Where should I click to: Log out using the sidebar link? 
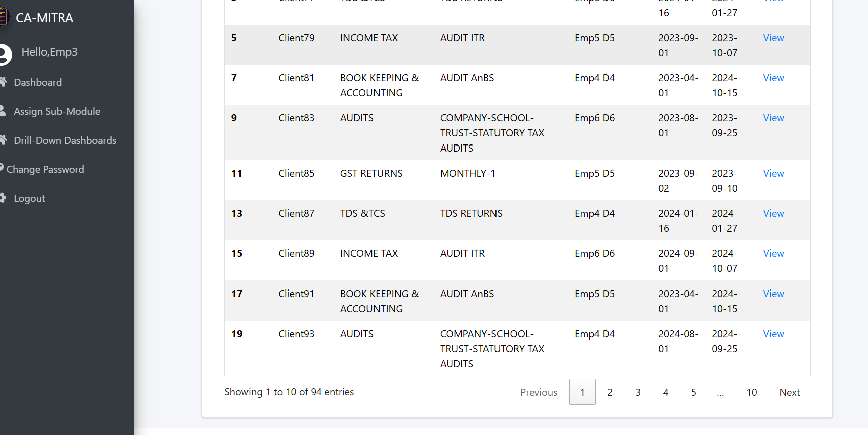[29, 198]
